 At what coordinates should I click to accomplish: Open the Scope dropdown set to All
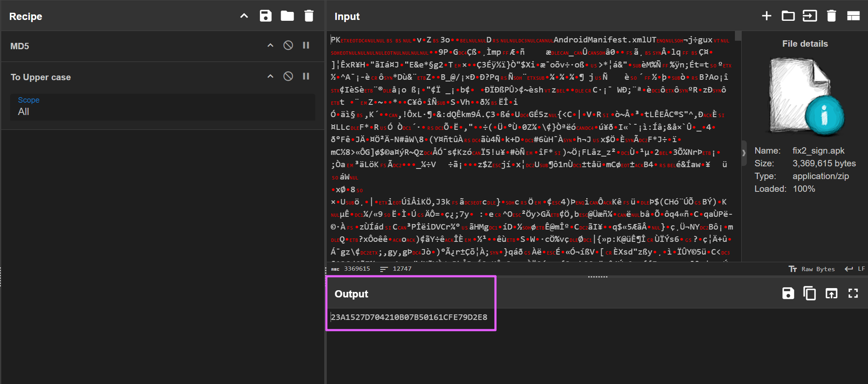click(x=163, y=107)
